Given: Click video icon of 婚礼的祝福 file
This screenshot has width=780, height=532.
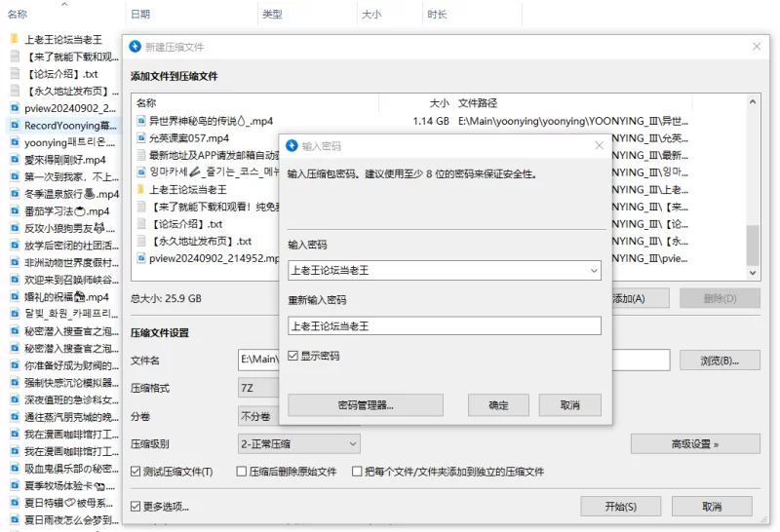Looking at the screenshot, I should click(x=15, y=297).
